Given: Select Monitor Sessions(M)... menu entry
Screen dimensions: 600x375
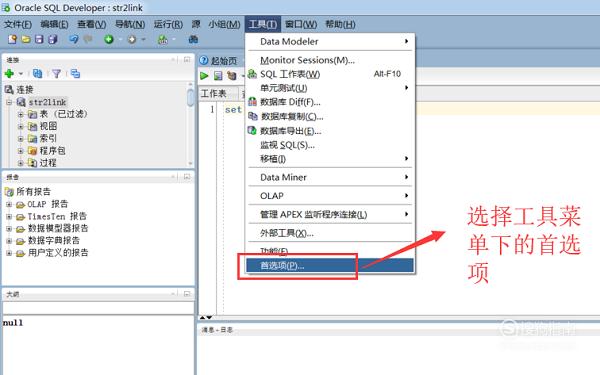Looking at the screenshot, I should pyautogui.click(x=330, y=60).
